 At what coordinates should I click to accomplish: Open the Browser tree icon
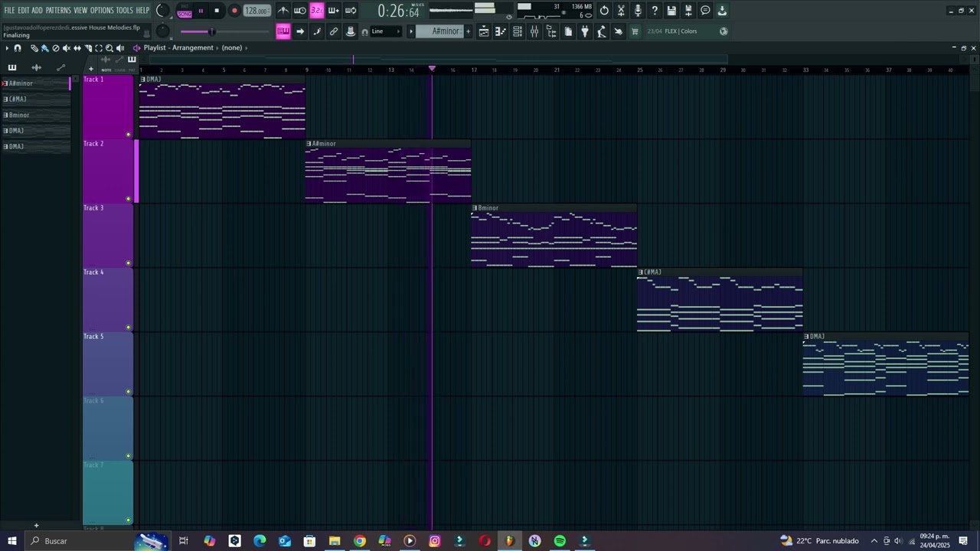pyautogui.click(x=551, y=31)
